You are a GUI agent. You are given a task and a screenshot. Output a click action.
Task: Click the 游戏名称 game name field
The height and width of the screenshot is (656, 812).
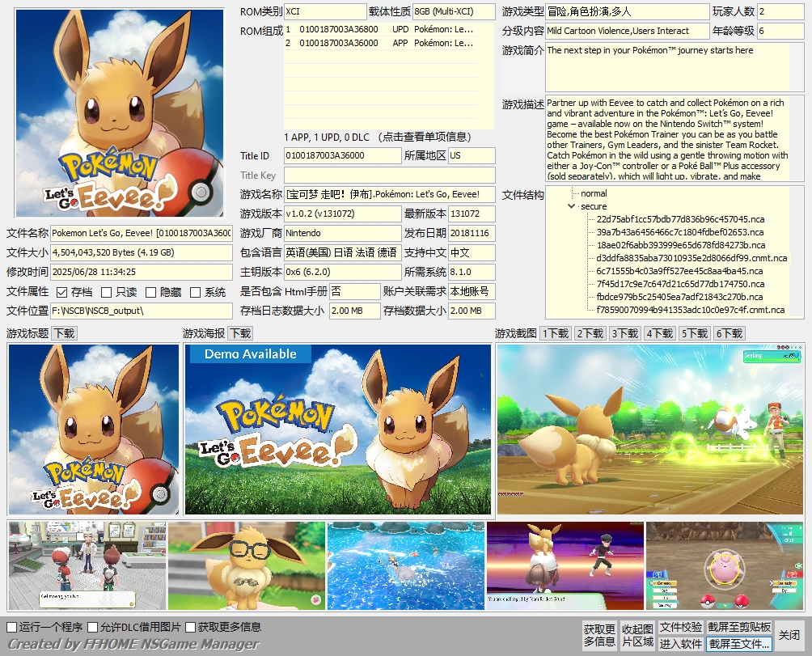pos(390,194)
